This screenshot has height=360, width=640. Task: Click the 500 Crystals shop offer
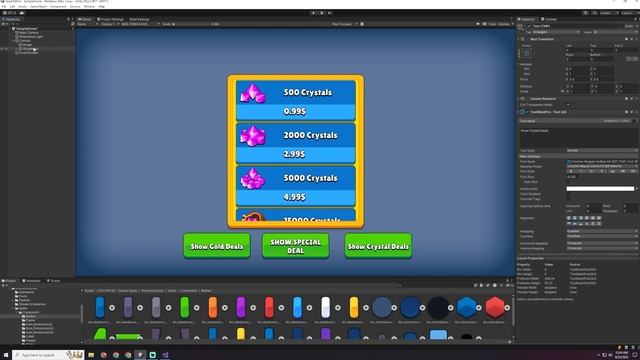coord(296,100)
